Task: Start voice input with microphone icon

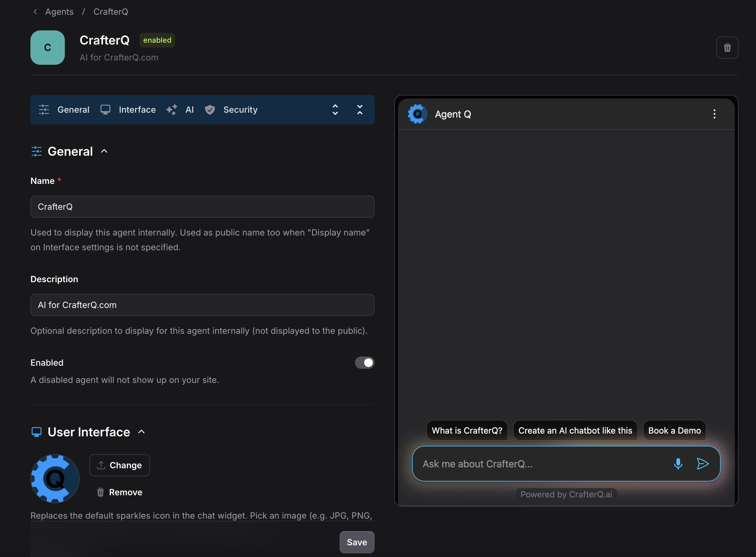Action: coord(678,464)
